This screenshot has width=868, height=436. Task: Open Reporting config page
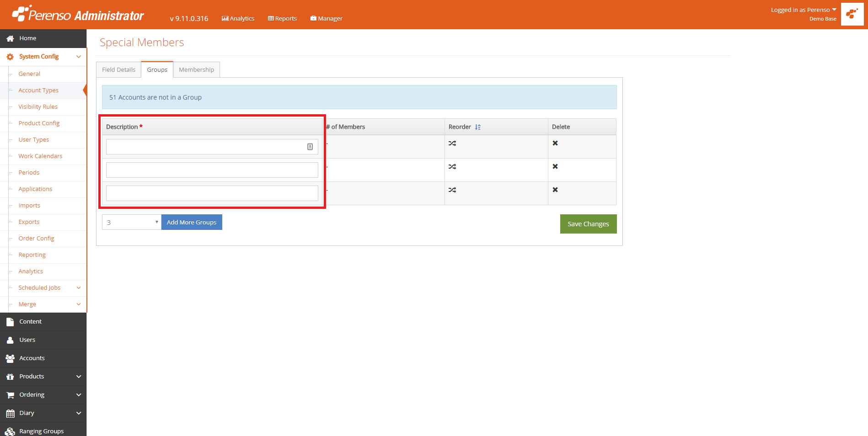click(x=32, y=255)
